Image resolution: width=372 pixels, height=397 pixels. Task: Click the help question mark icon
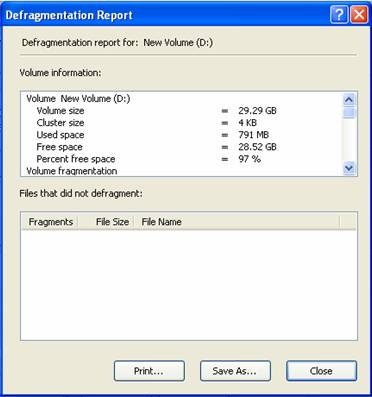coord(339,15)
